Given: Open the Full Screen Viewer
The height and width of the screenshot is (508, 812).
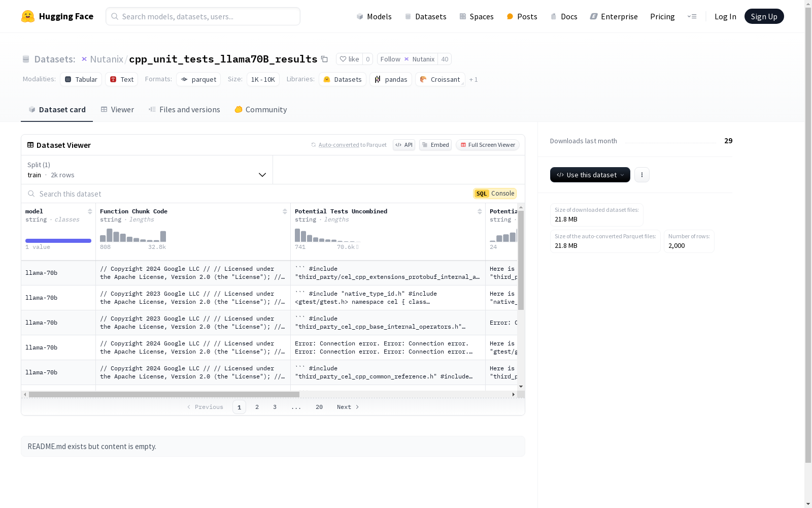Looking at the screenshot, I should [x=488, y=145].
